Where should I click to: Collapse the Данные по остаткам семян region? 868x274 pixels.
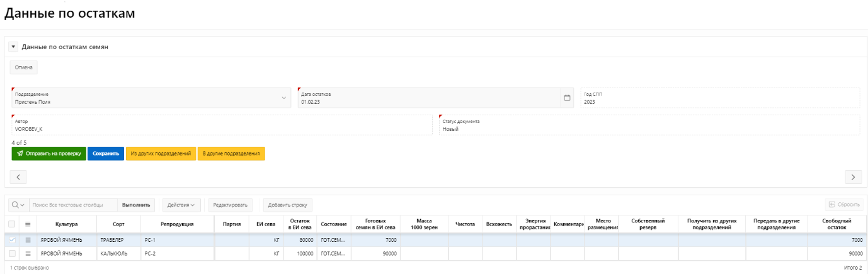pos(13,47)
